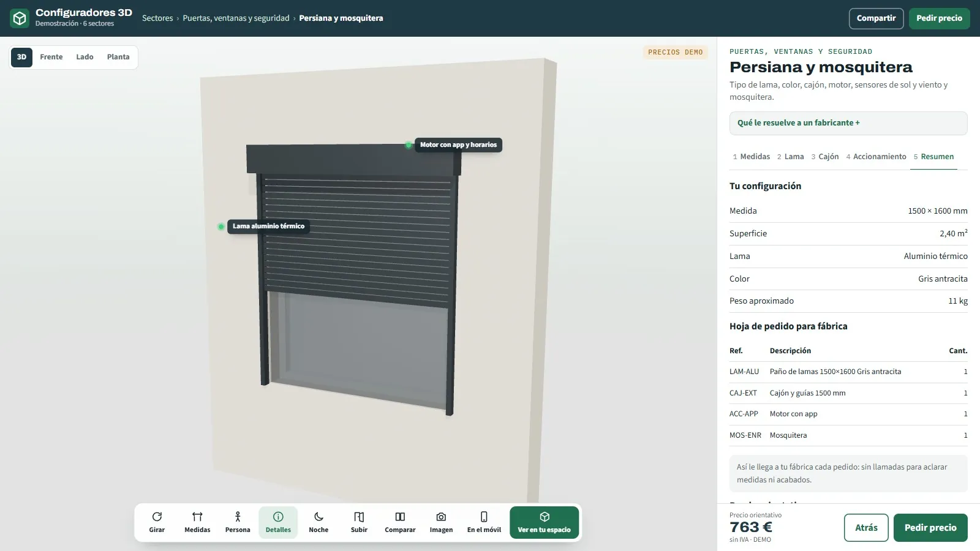980x551 pixels.
Task: Open step 5 Resumen
Action: click(x=933, y=157)
